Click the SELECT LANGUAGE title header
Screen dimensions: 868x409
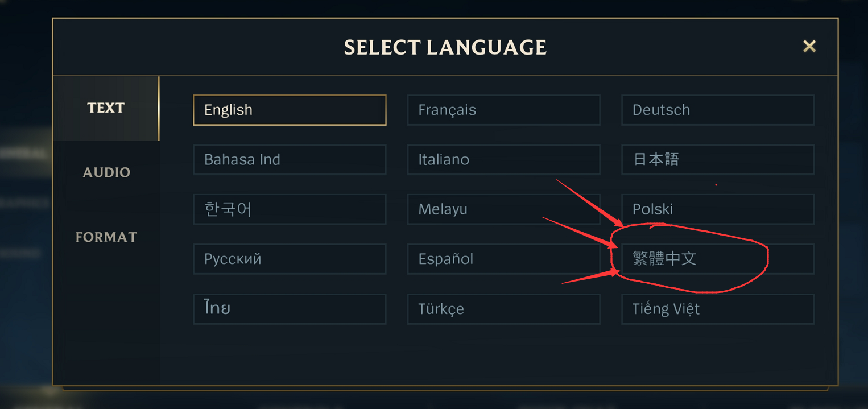pos(445,47)
